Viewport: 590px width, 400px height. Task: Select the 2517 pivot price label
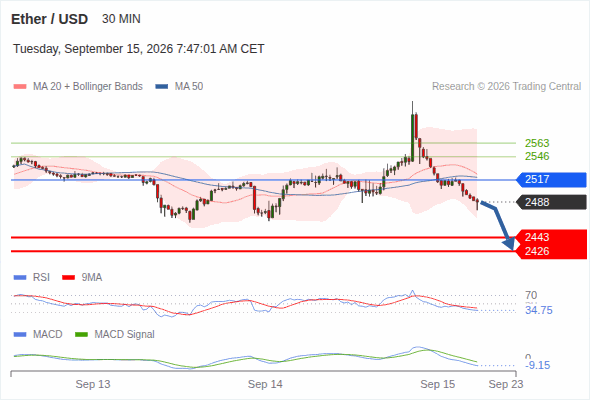pos(551,179)
